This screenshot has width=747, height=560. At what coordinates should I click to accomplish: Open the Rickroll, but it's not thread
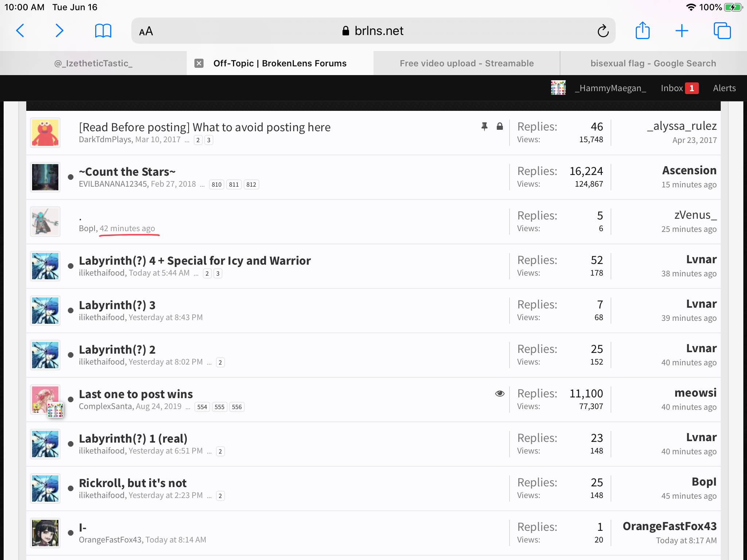pyautogui.click(x=133, y=483)
